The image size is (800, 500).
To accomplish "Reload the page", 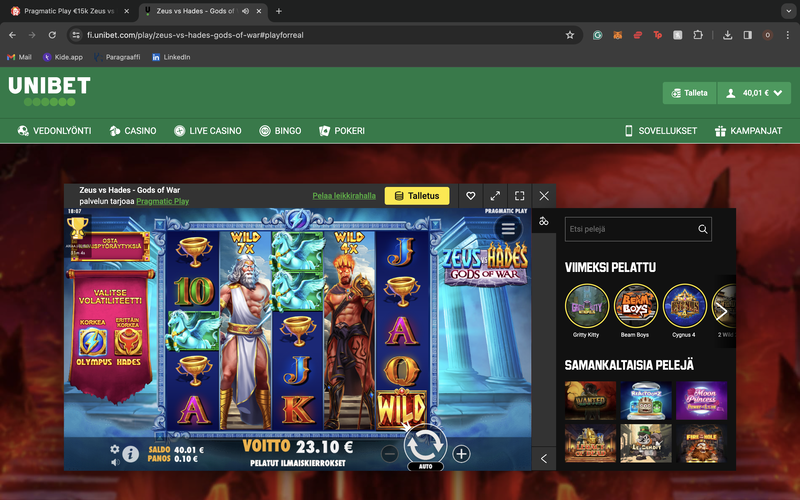I will (x=52, y=35).
